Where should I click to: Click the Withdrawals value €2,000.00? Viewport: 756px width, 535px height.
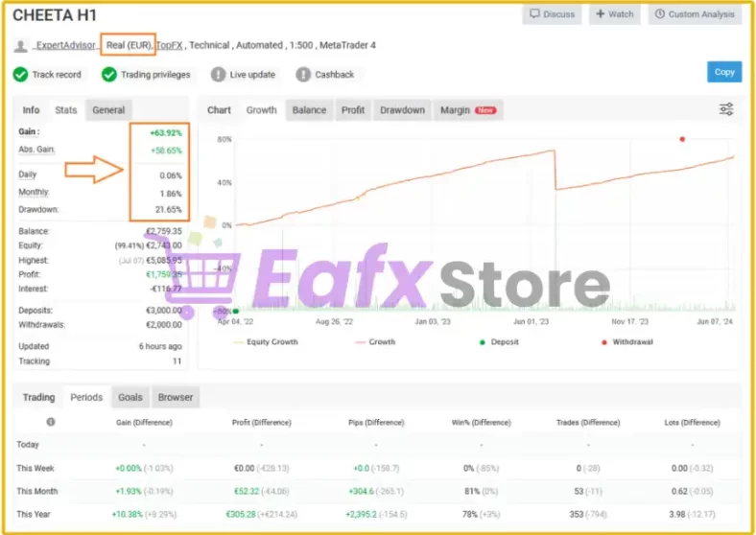point(164,325)
